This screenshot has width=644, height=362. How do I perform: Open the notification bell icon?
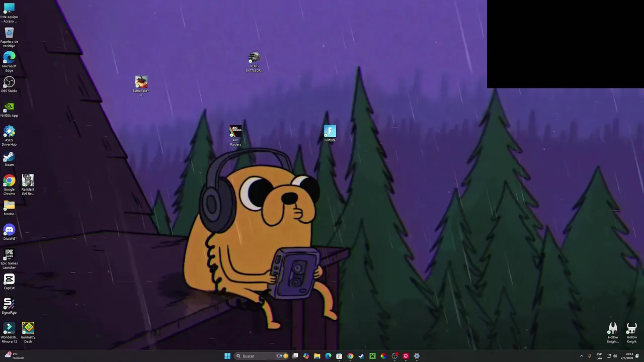637,356
